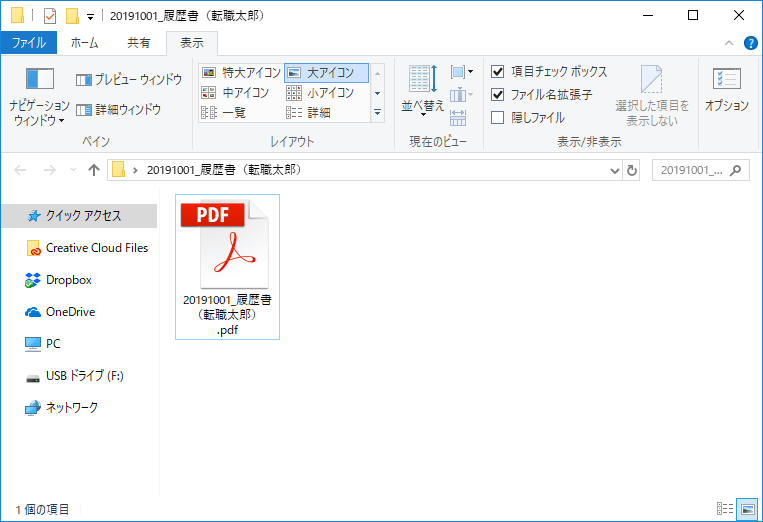The height and width of the screenshot is (522, 763).
Task: Refresh the folder view
Action: 632,170
